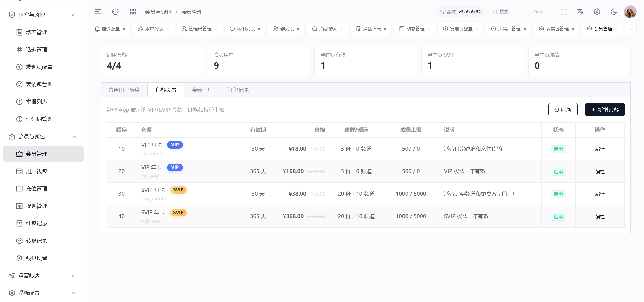Switch to the 订单记录 tab
Image resolution: width=644 pixels, height=302 pixels.
[x=238, y=90]
